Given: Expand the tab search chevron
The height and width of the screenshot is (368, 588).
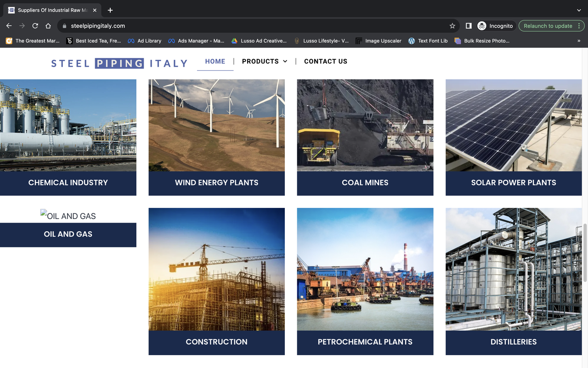Looking at the screenshot, I should coord(579,10).
